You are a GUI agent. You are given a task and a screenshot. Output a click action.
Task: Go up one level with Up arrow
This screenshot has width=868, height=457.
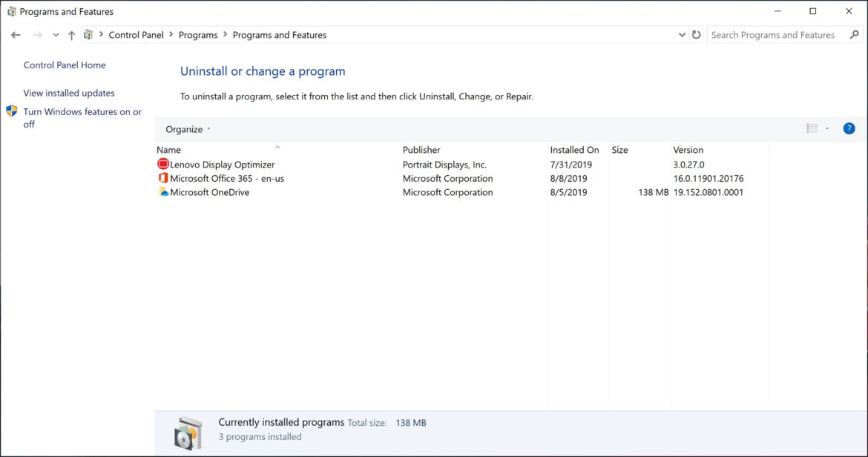(71, 35)
